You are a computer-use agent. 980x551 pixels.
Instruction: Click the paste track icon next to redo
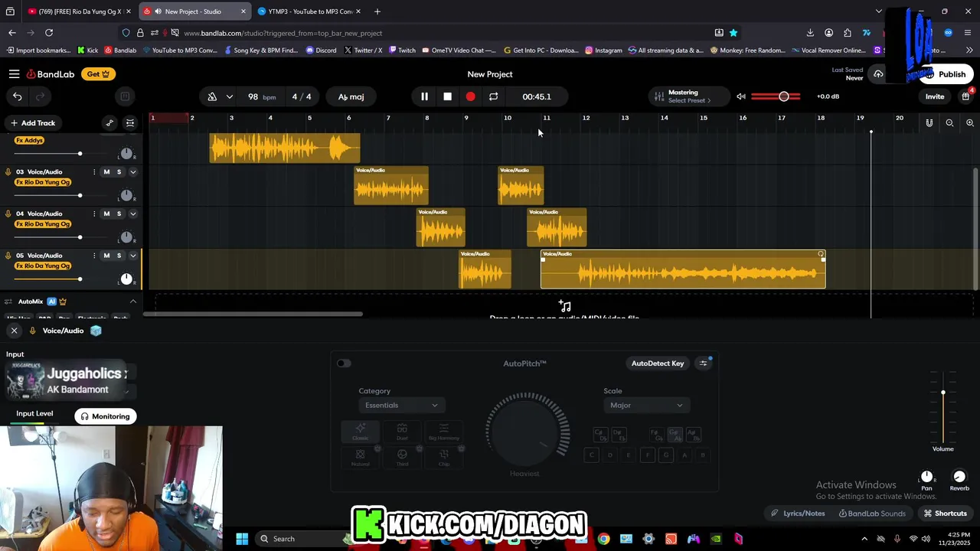(125, 96)
